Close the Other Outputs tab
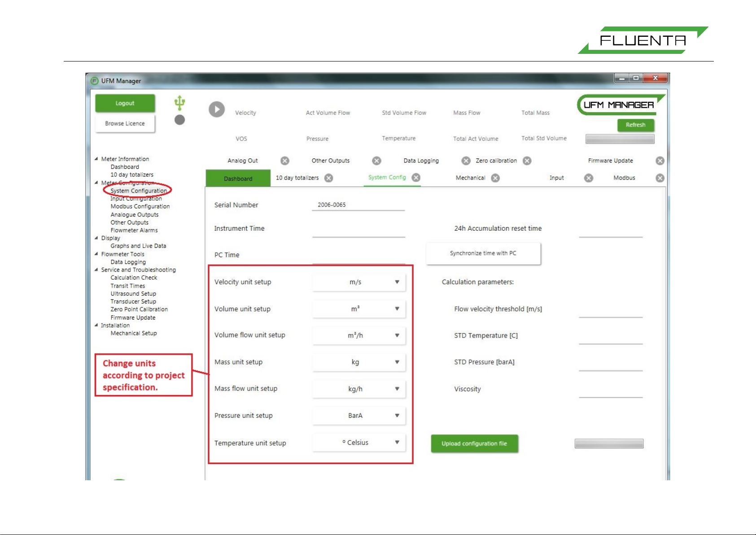The height and width of the screenshot is (535, 756). [377, 161]
